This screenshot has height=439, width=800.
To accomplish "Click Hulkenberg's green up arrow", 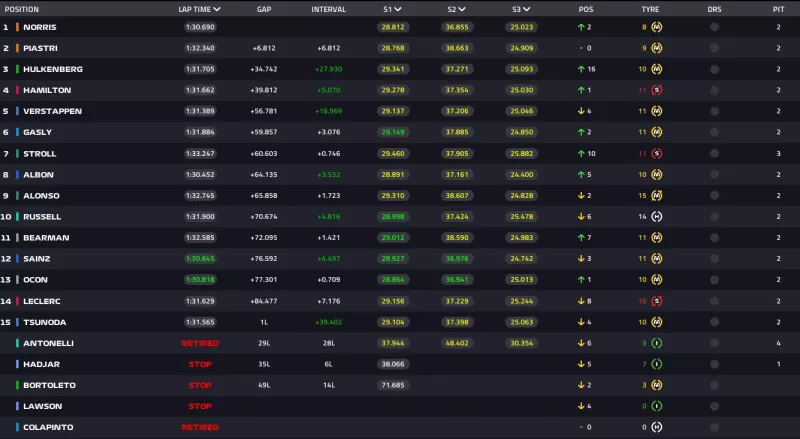I will point(581,69).
